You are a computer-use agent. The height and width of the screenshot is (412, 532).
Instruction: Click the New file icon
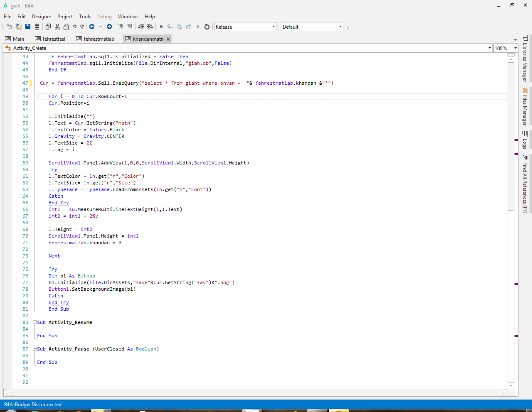10,27
